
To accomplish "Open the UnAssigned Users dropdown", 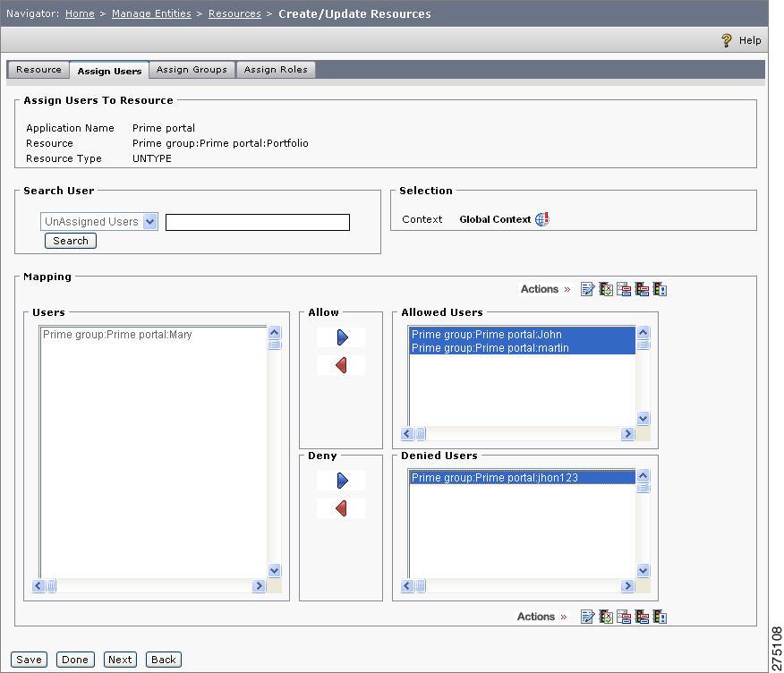I will click(x=99, y=222).
